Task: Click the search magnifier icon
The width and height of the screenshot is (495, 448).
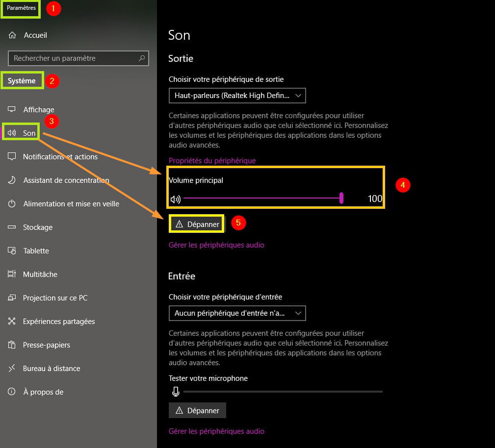Action: 142,58
